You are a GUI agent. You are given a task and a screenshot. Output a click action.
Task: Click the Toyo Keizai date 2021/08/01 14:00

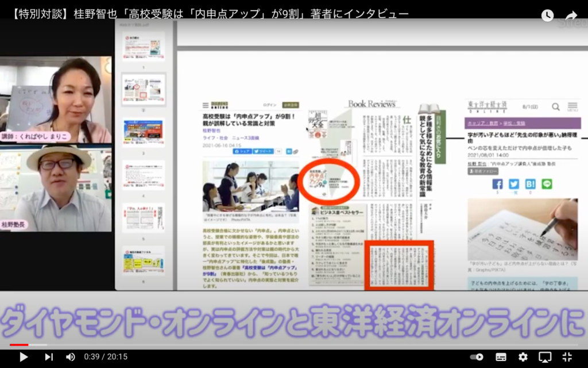(x=488, y=155)
